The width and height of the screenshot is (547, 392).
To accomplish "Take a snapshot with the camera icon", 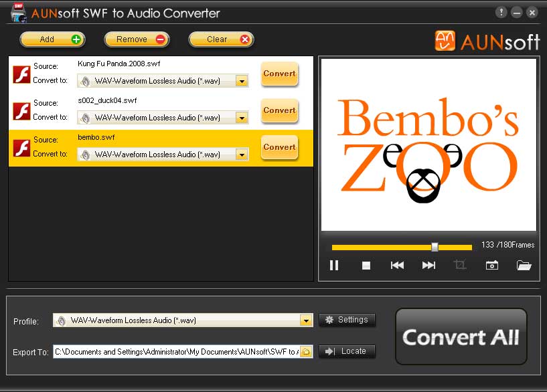I will (492, 265).
